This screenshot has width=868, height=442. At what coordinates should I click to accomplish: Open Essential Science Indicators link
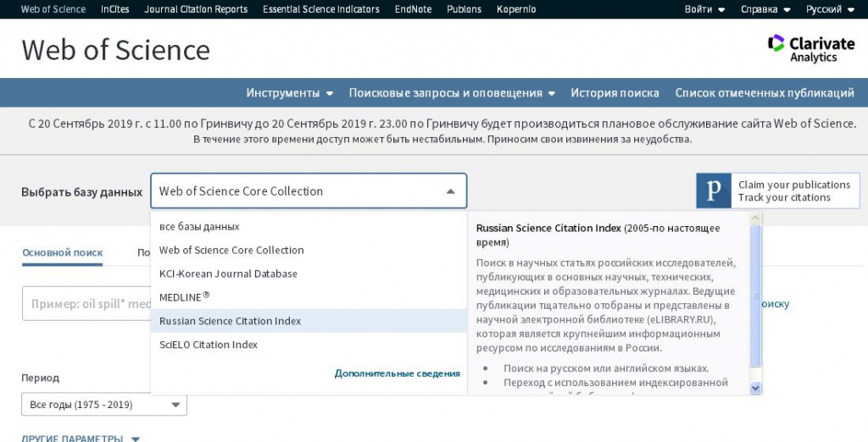(x=321, y=9)
